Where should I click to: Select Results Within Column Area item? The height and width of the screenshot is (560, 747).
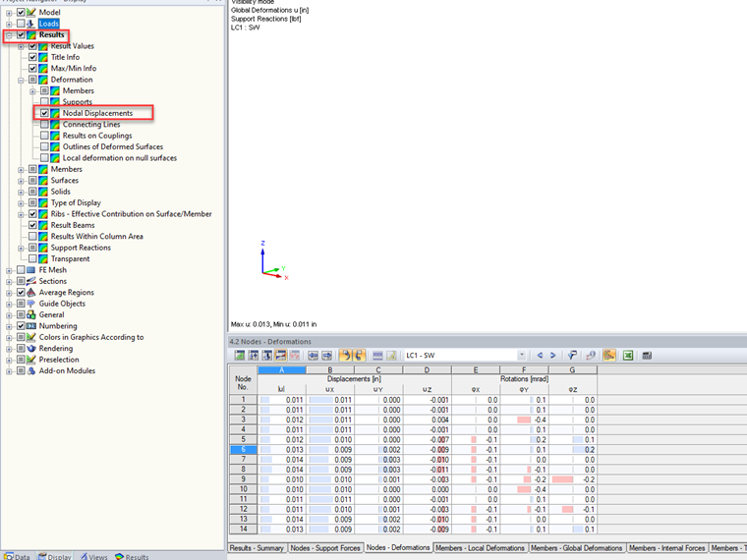[x=96, y=236]
